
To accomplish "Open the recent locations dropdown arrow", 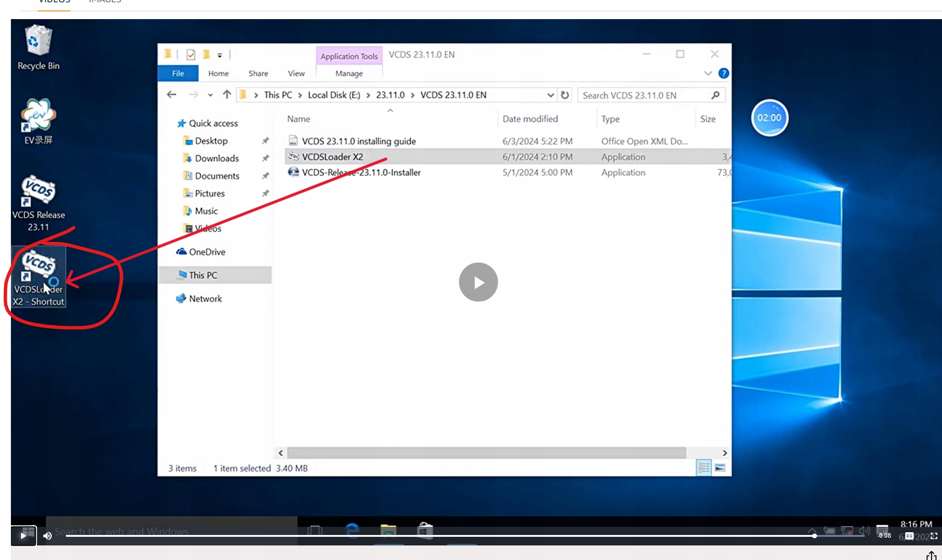I will pyautogui.click(x=210, y=95).
